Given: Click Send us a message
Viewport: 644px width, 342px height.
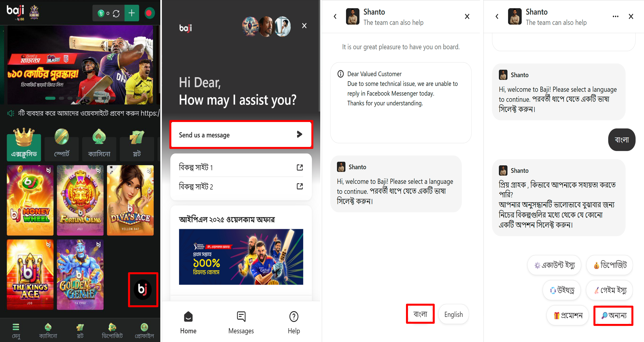Looking at the screenshot, I should point(241,135).
